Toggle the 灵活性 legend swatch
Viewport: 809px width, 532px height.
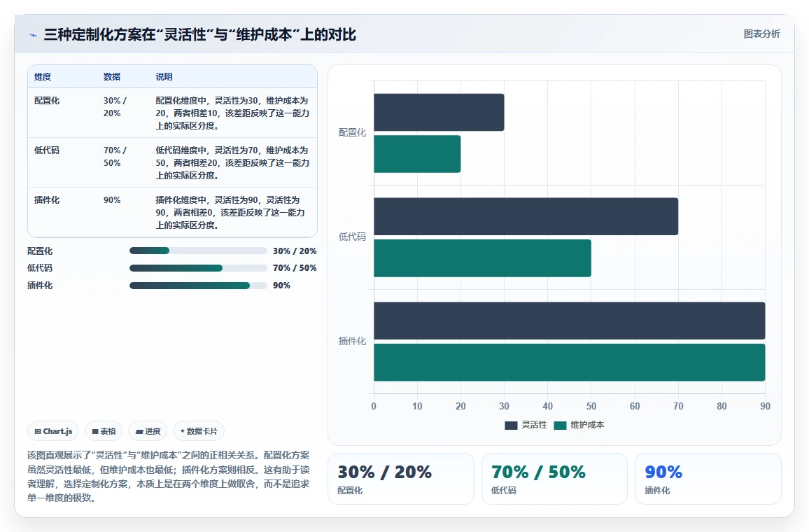click(511, 425)
